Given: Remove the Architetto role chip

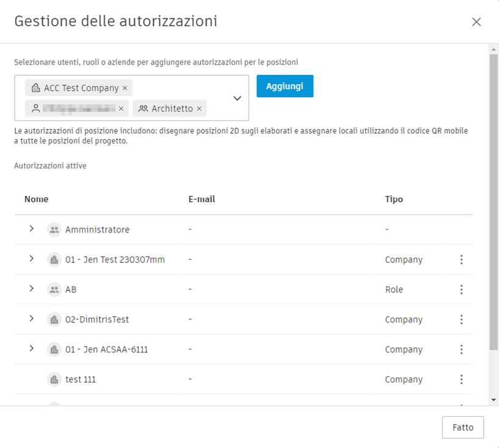Looking at the screenshot, I should click(x=199, y=109).
